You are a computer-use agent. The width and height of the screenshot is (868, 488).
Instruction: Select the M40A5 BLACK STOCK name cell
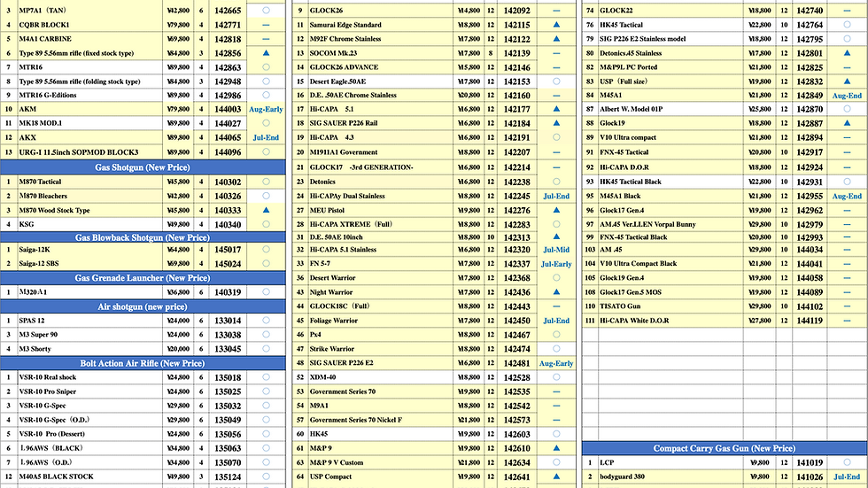pyautogui.click(x=89, y=476)
